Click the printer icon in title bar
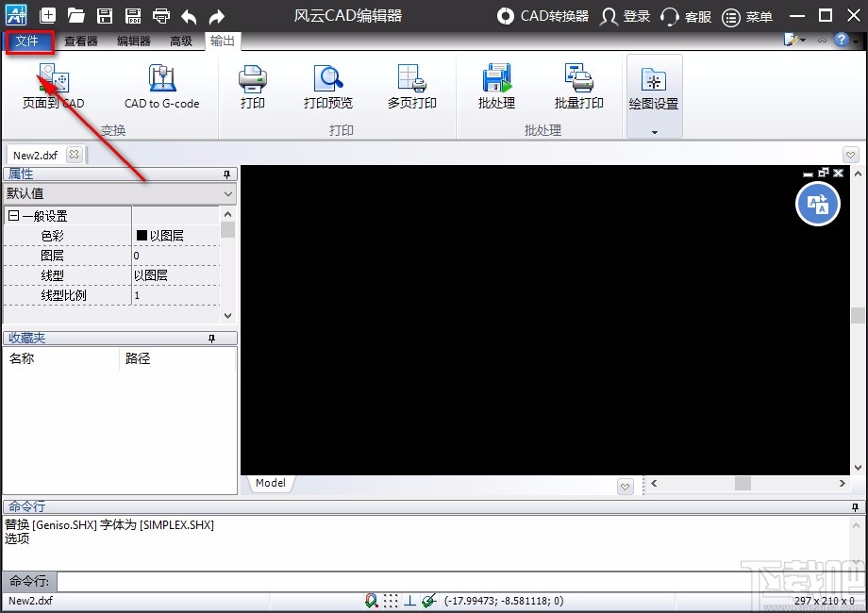This screenshot has height=613, width=868. click(161, 15)
